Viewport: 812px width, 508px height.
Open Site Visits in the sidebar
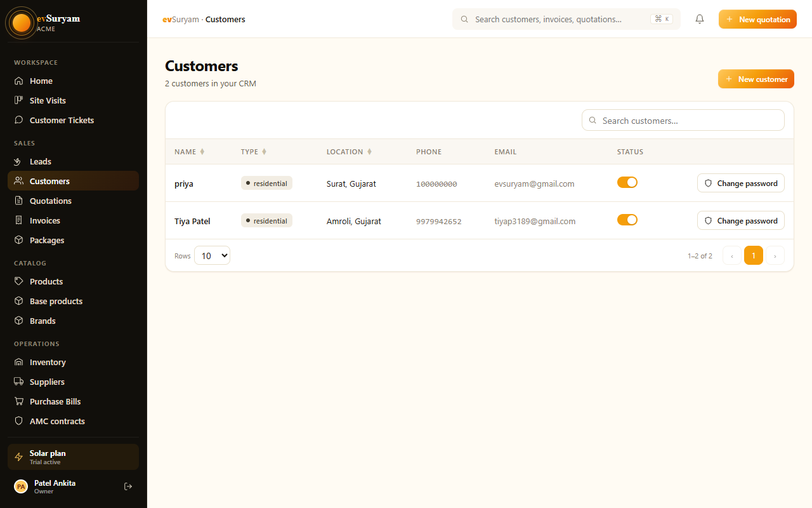73,100
